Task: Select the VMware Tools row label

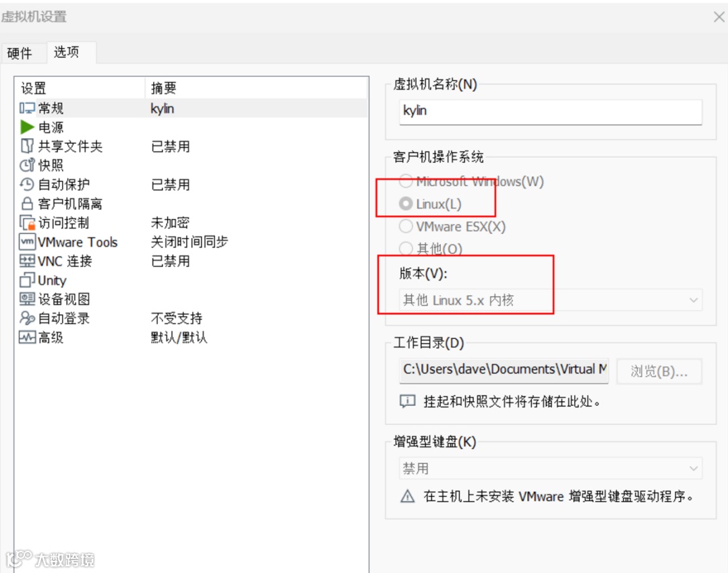Action: coord(78,242)
